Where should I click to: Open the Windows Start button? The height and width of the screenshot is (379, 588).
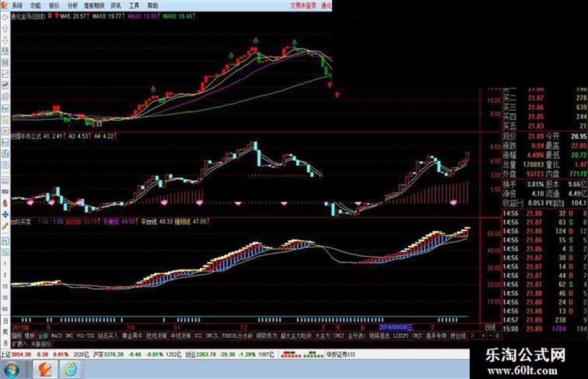click(11, 370)
